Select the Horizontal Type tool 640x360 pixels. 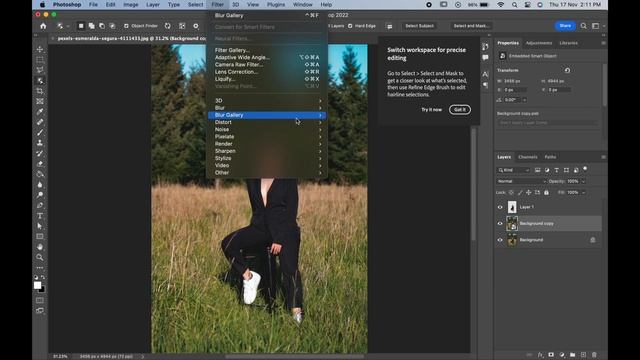[40, 216]
